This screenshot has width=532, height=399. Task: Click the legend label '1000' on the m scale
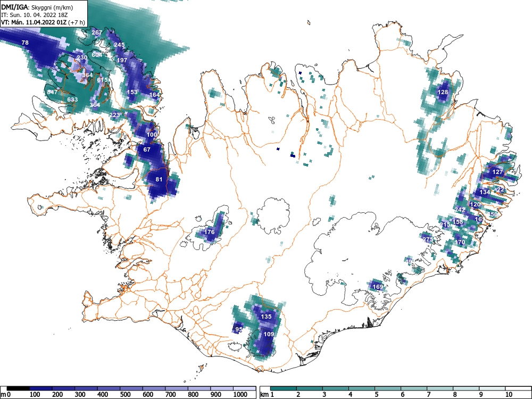(240, 395)
